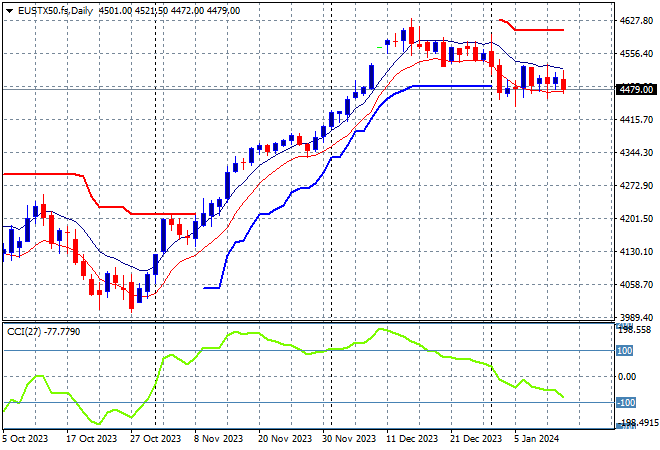The height and width of the screenshot is (450, 660).
Task: Click the 0.00 CCI axis label
Action: 627,377
